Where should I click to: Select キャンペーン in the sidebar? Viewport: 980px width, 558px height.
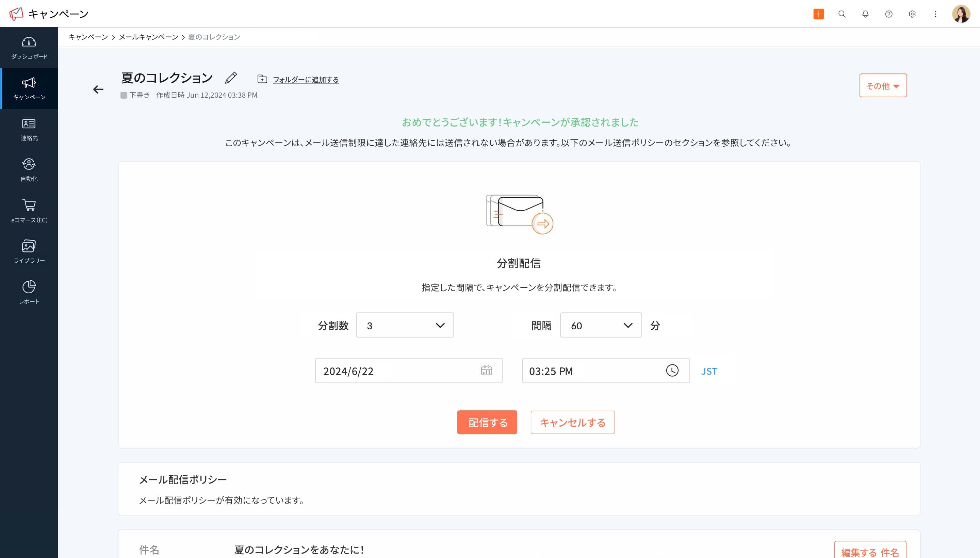coord(29,88)
